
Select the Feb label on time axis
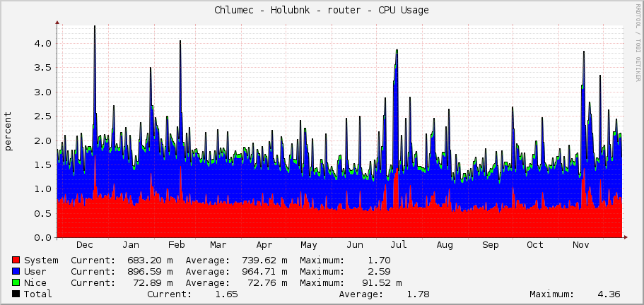click(x=176, y=245)
